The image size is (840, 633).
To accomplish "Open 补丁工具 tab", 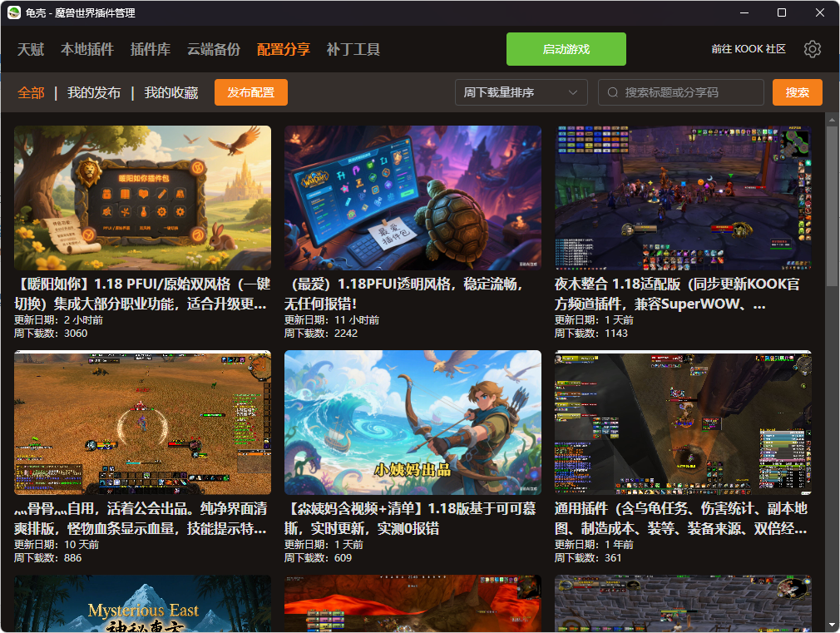I will coord(353,49).
